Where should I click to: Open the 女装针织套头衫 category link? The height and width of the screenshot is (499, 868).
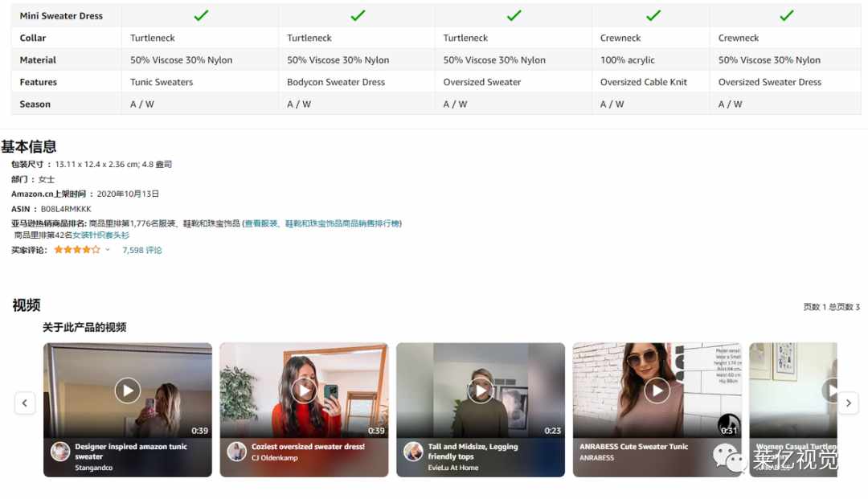tap(100, 235)
